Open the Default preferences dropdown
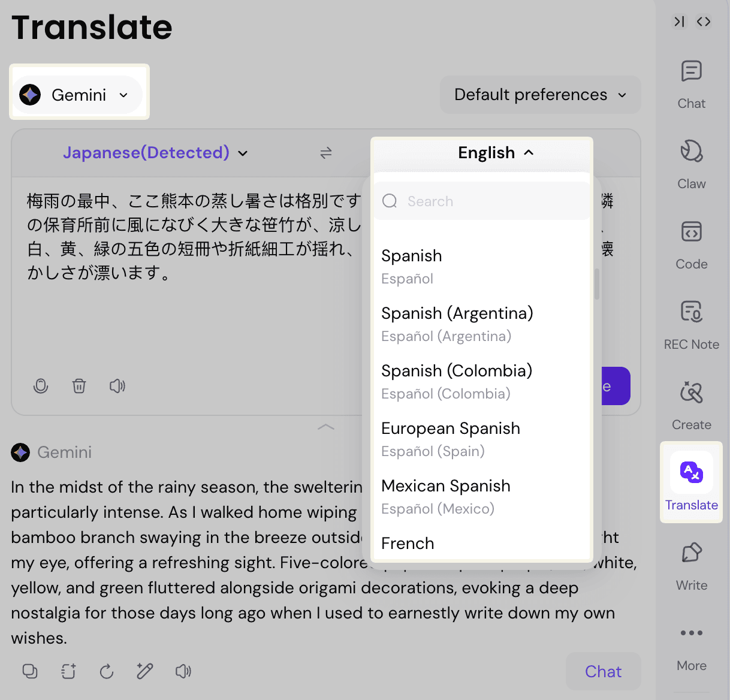 click(x=540, y=95)
